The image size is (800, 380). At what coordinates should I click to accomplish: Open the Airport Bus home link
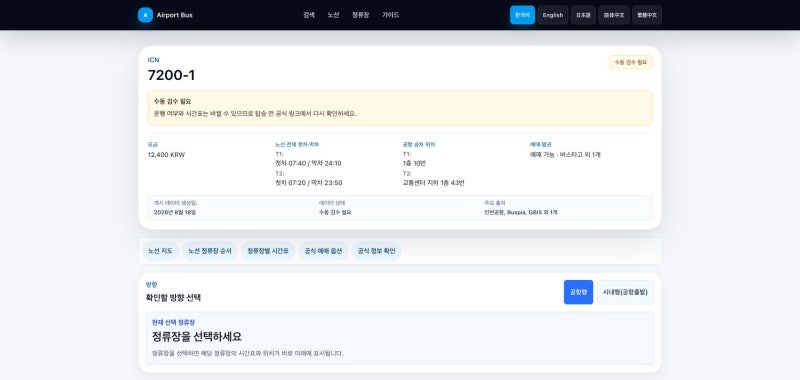point(165,15)
